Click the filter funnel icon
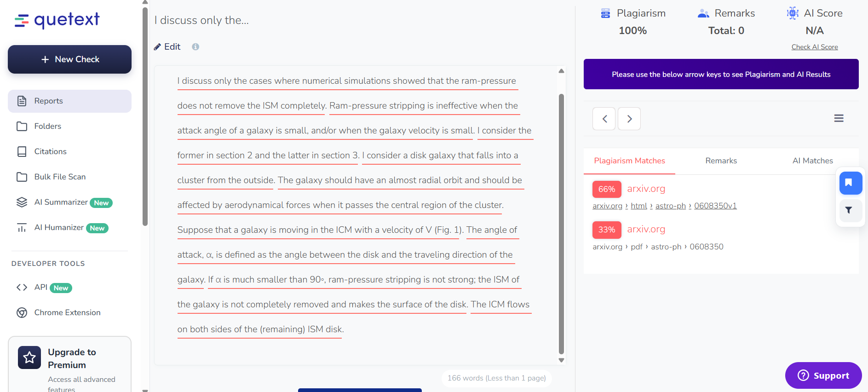The height and width of the screenshot is (392, 868). click(x=849, y=210)
